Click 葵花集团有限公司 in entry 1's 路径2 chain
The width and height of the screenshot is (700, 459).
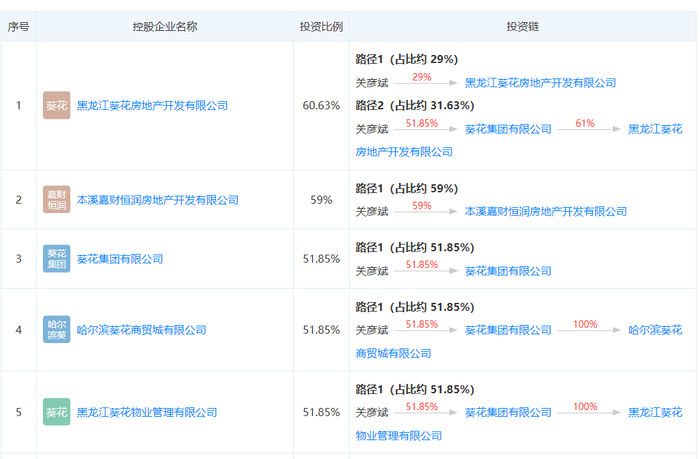click(508, 129)
